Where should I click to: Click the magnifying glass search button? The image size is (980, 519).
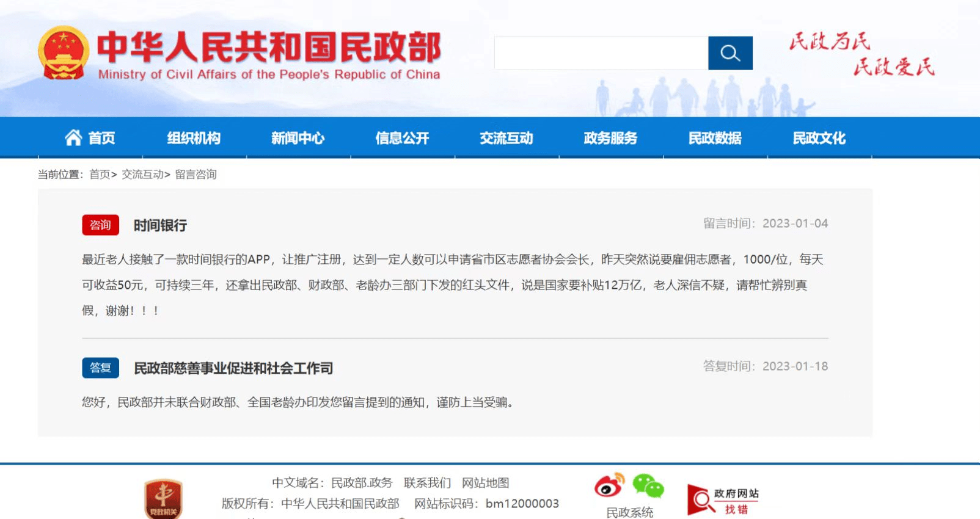pos(730,53)
